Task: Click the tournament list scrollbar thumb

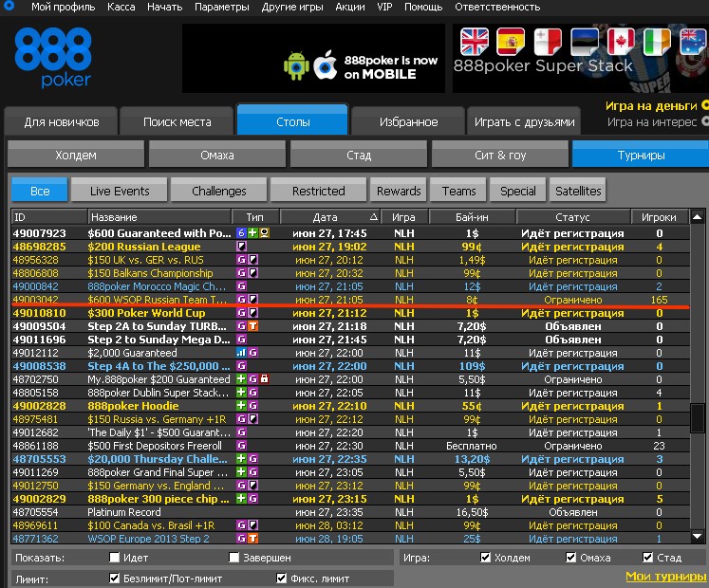Action: [x=698, y=418]
